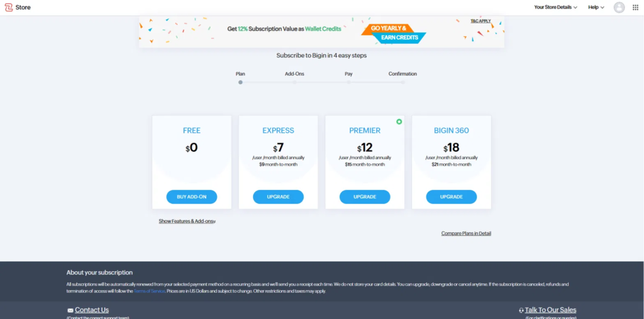Click the envelope icon beside Contact Us
Screen dimensions: 644x319
tap(70, 310)
